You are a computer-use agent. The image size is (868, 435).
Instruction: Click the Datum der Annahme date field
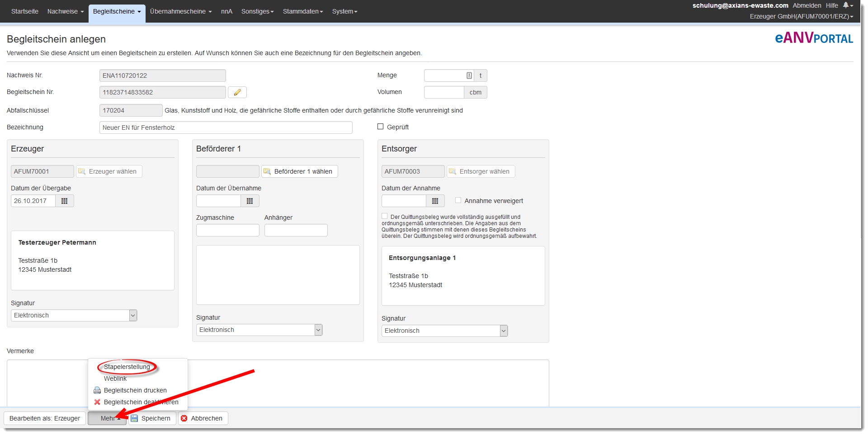coord(404,201)
